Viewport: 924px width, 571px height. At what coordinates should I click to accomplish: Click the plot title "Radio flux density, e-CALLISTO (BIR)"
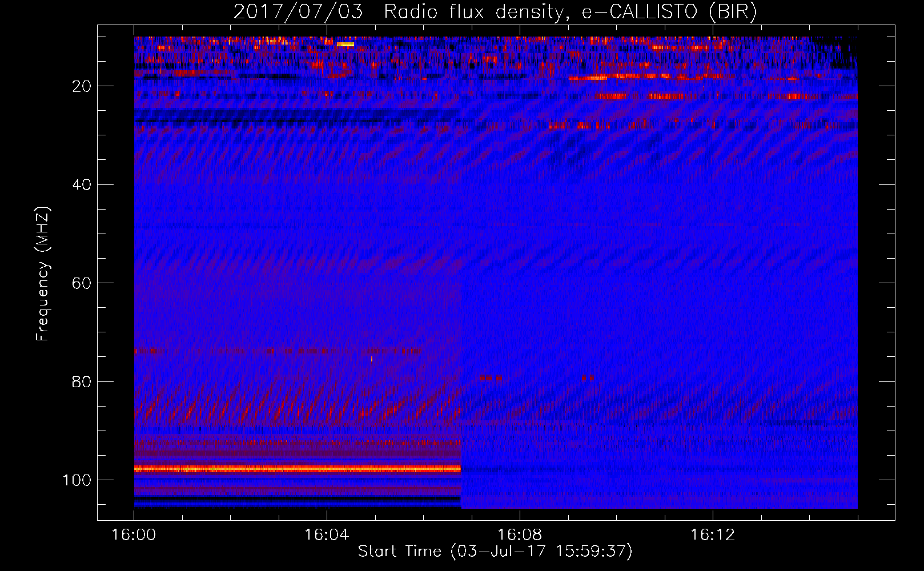tap(570, 11)
